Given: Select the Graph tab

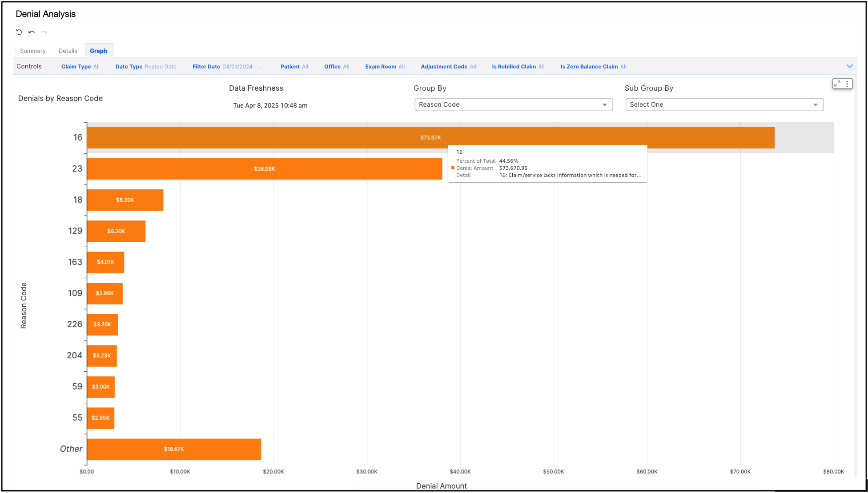Looking at the screenshot, I should click(x=98, y=51).
